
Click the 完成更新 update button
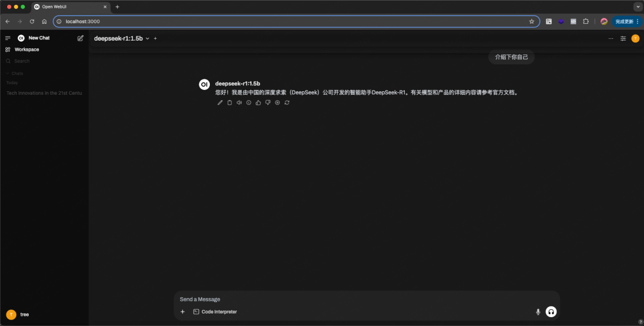[627, 21]
